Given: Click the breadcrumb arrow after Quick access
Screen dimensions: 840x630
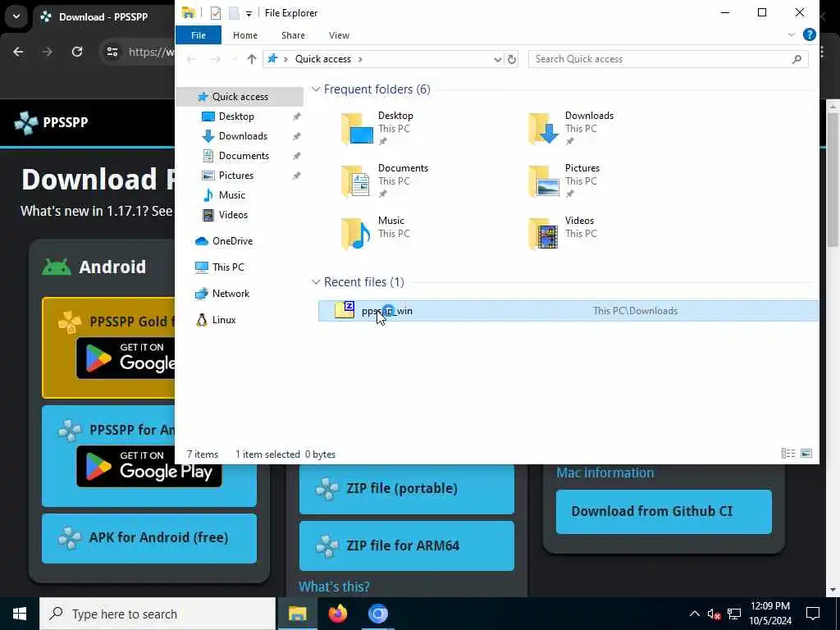Looking at the screenshot, I should [x=360, y=59].
